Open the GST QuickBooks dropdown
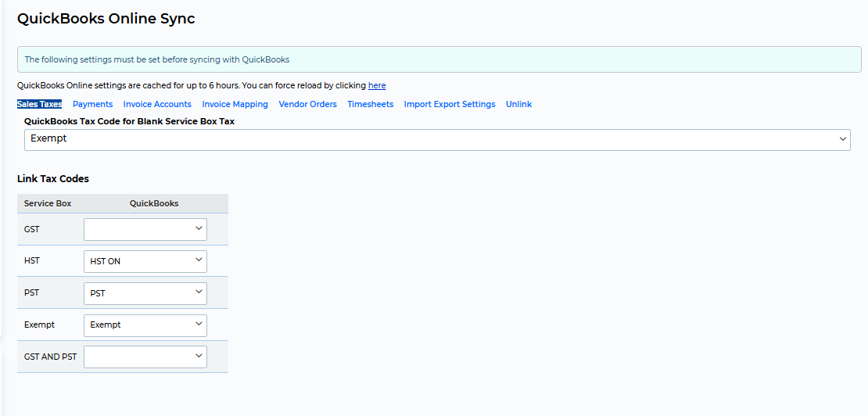This screenshot has width=868, height=416. [145, 229]
